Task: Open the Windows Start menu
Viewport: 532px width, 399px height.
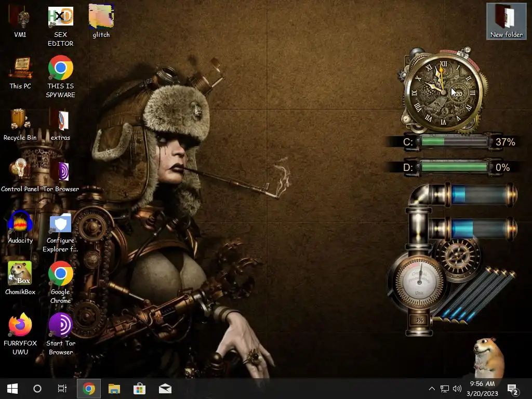Action: 12,389
